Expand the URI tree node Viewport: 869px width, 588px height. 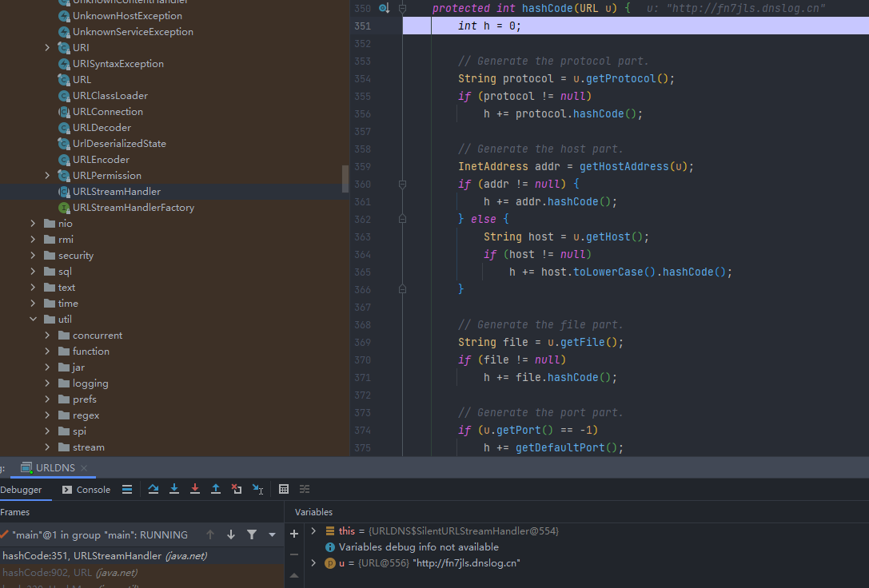point(47,48)
